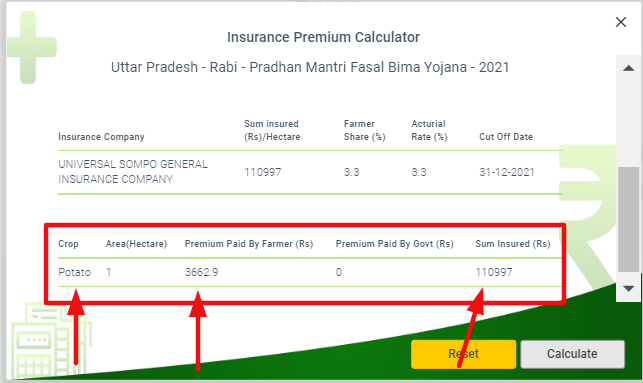Click the scrollbar up arrow
This screenshot has width=643, height=383.
click(629, 68)
